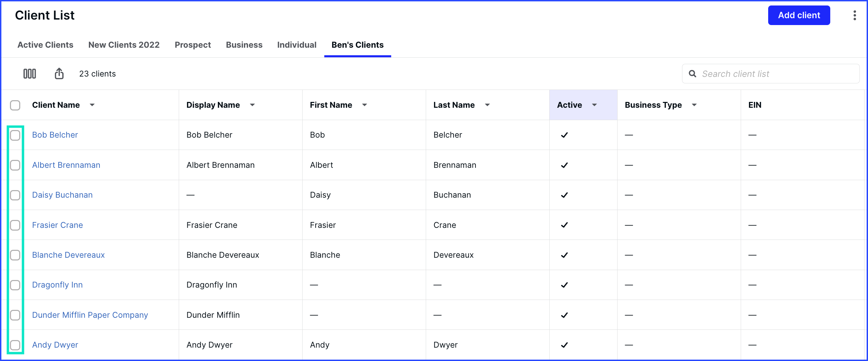Check the Daisy Buchanan row checkbox

tap(15, 195)
